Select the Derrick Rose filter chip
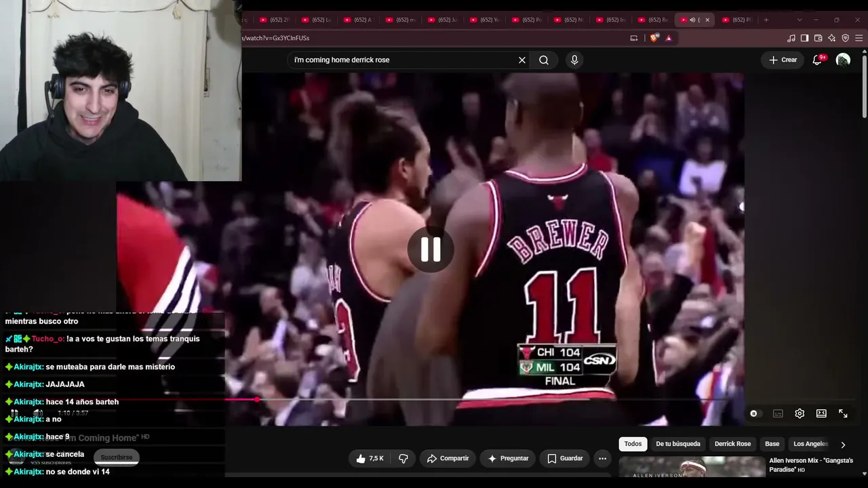This screenshot has height=488, width=868. click(732, 444)
